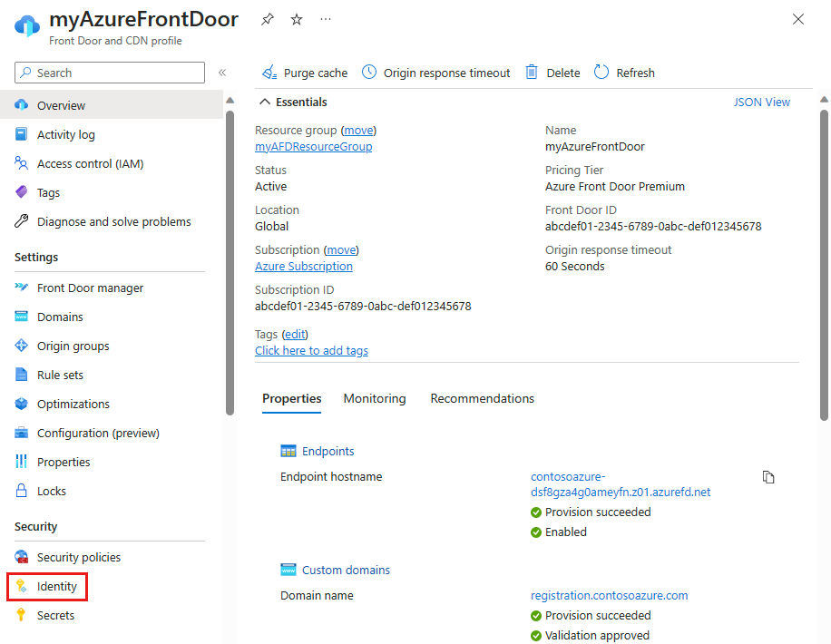Open Endpoints section link
The image size is (831, 644).
pyautogui.click(x=328, y=451)
